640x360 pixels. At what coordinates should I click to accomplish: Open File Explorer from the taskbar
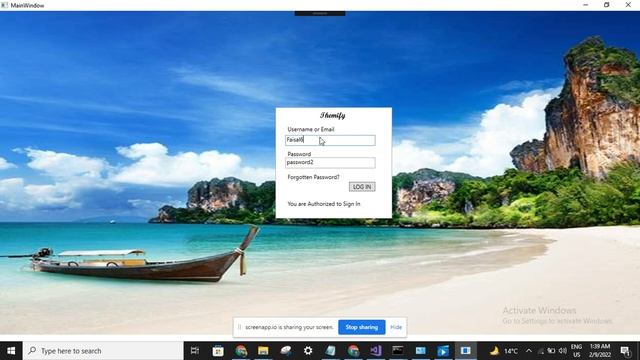point(263,351)
